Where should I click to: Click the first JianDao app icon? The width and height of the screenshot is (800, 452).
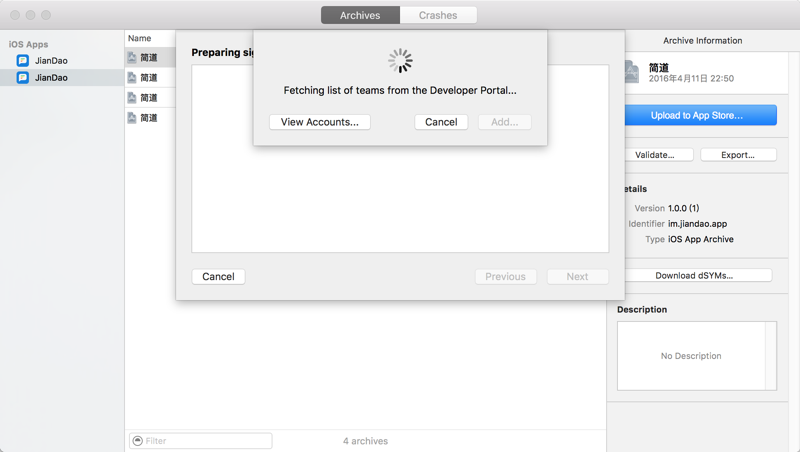pos(22,61)
